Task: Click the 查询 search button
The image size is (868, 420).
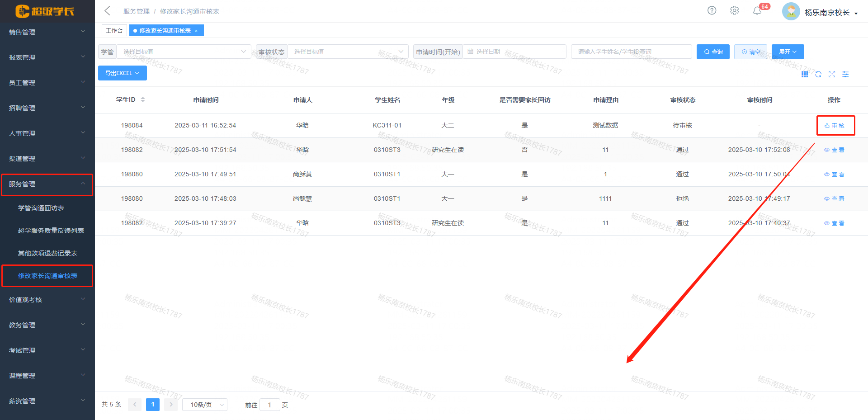Action: [x=713, y=52]
